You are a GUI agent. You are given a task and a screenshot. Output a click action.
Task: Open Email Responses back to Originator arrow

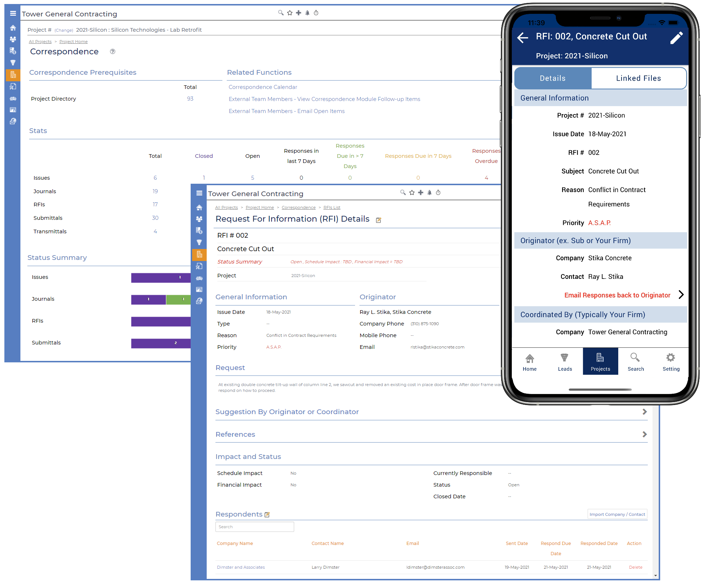click(681, 295)
